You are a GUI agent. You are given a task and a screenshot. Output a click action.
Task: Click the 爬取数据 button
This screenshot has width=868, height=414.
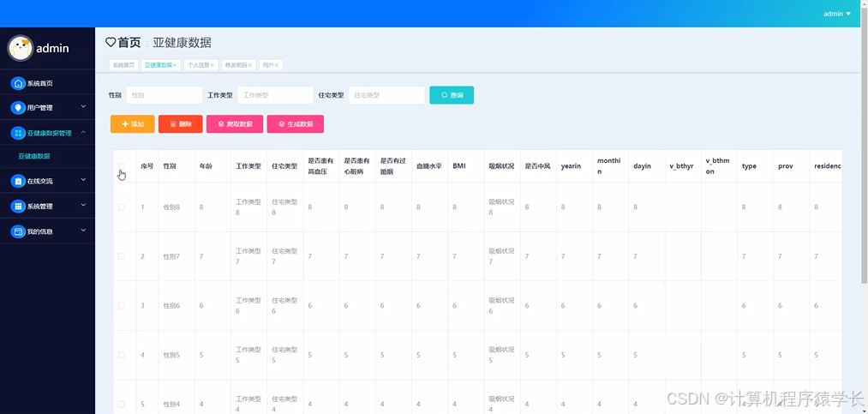click(235, 124)
